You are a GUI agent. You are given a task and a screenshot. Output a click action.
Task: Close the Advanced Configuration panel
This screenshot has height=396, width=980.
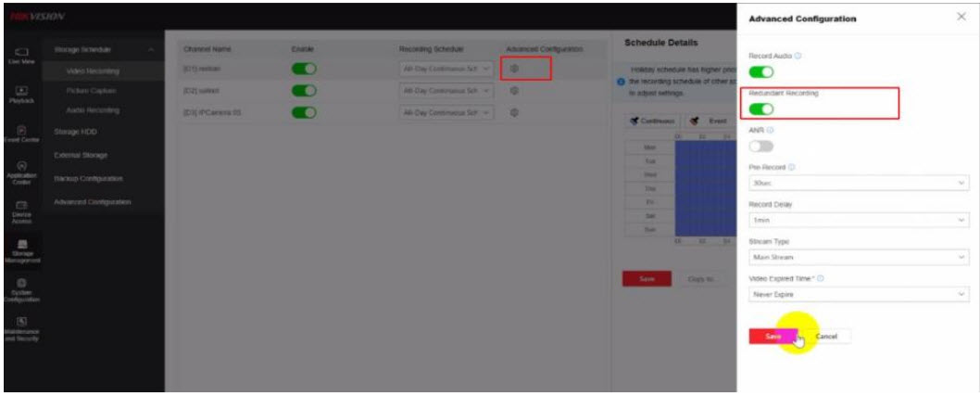tap(960, 19)
